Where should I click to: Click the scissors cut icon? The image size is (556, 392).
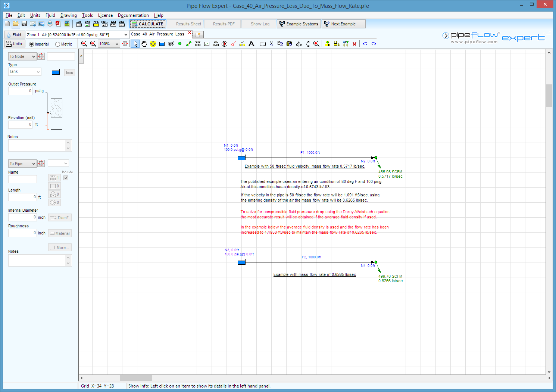(271, 44)
